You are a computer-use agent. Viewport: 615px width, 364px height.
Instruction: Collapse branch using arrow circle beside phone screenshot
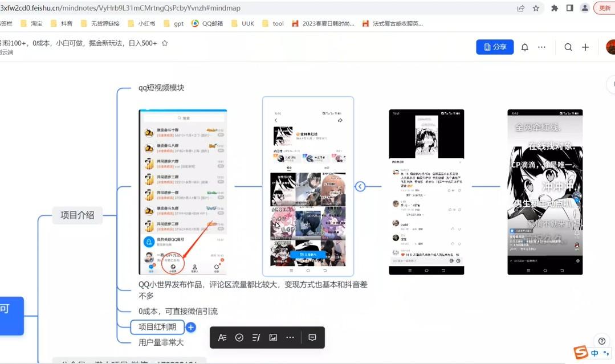click(x=360, y=186)
